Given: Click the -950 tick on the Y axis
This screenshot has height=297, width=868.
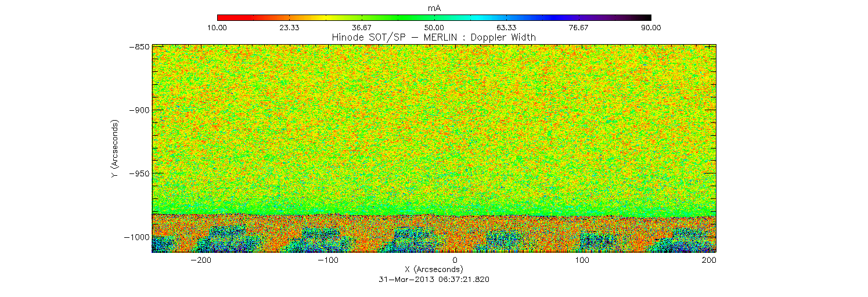Looking at the screenshot, I should (138, 173).
